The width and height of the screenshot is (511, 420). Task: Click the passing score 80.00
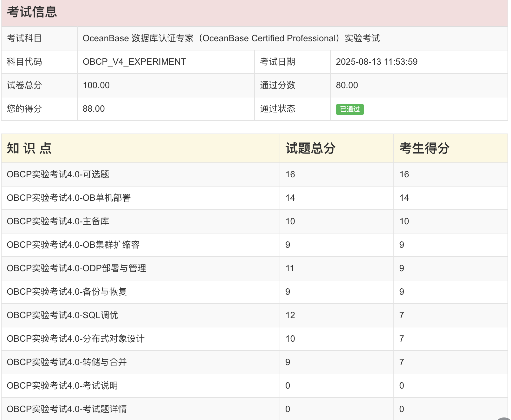click(347, 85)
